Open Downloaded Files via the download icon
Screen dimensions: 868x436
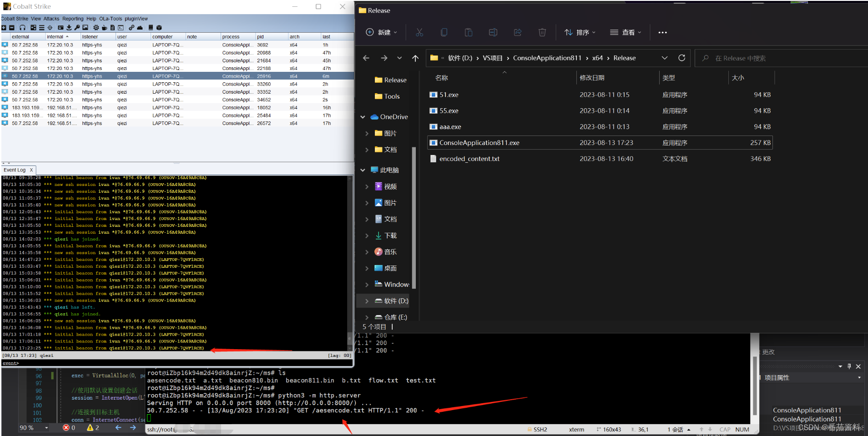pos(69,28)
